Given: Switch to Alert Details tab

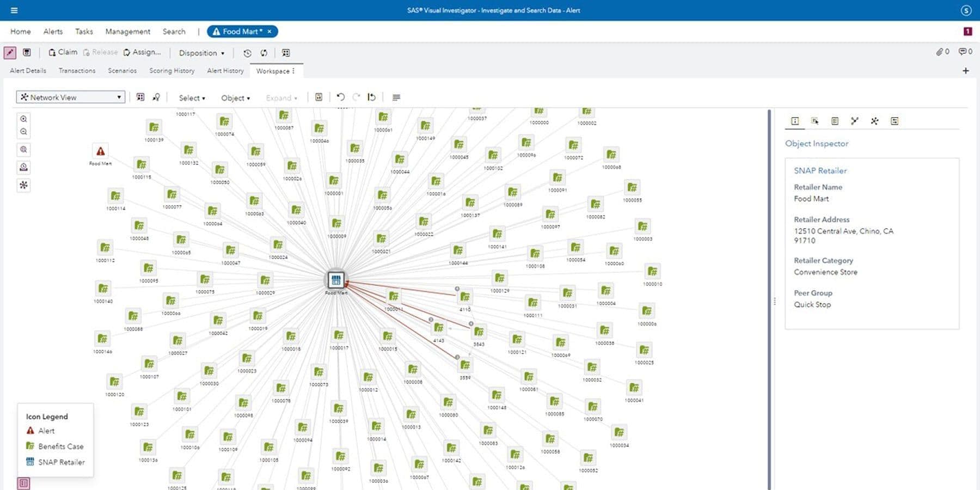Looking at the screenshot, I should click(28, 71).
